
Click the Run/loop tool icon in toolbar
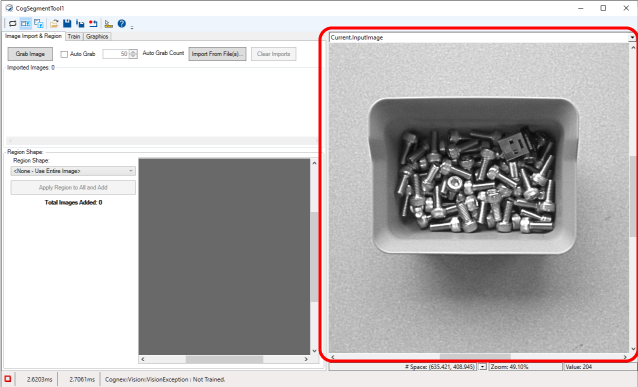tap(13, 24)
